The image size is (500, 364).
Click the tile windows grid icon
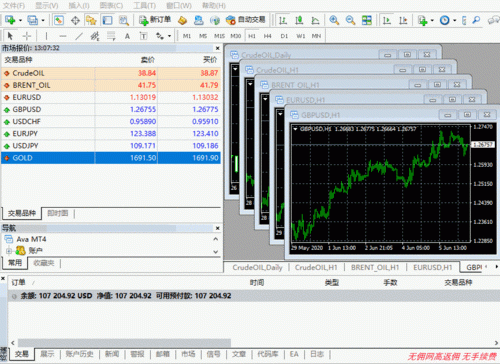click(x=367, y=20)
